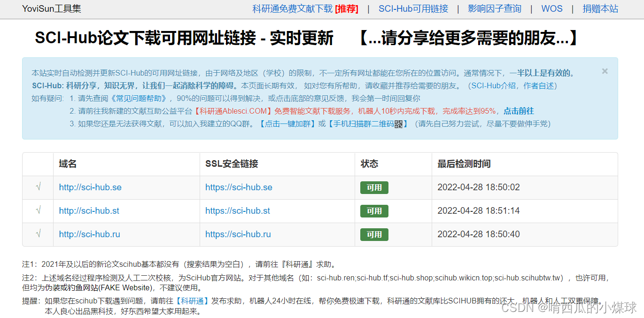Open 作者自述 link in notice
Screen dimensions: 644x318
tap(539, 86)
